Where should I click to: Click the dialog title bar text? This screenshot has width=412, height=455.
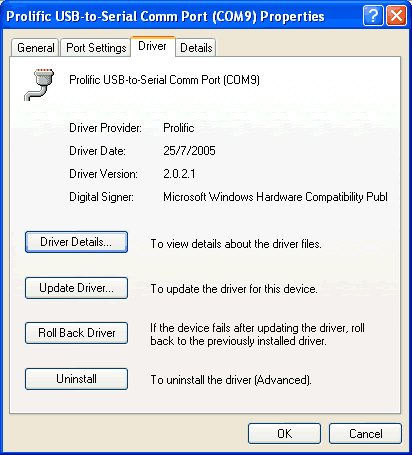point(165,16)
